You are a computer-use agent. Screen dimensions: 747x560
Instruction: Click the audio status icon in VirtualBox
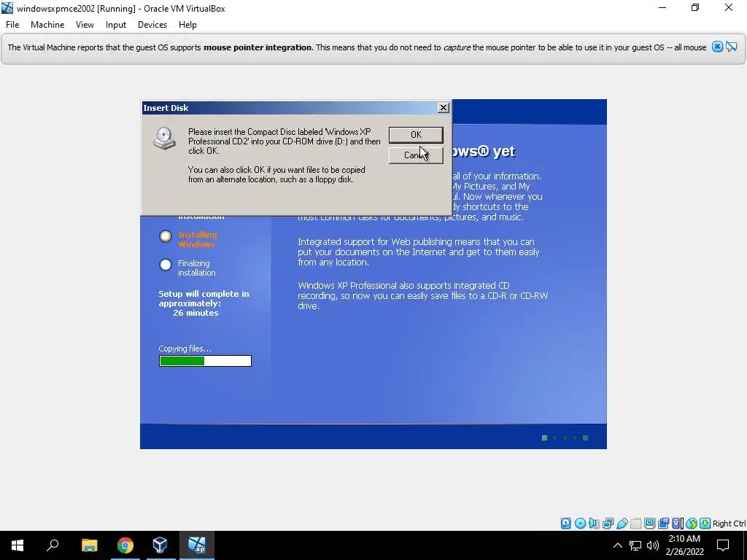[x=594, y=524]
